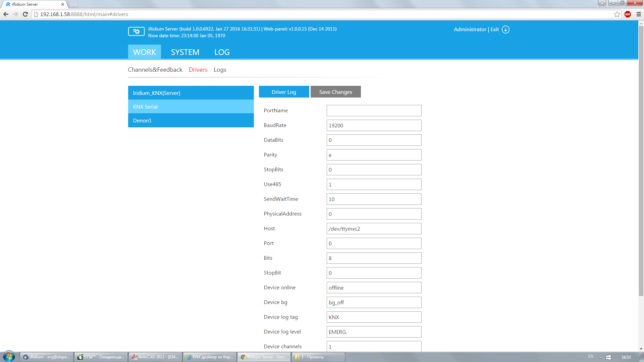Switch to WORK main tab

[x=145, y=52]
